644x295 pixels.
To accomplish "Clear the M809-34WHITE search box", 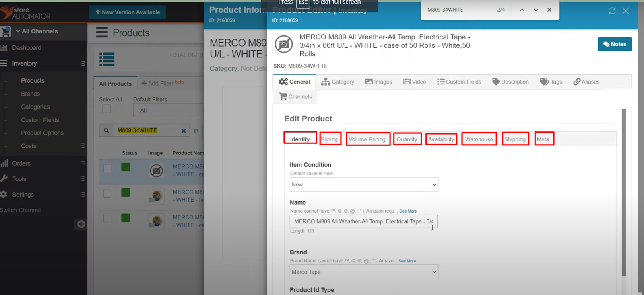I will [184, 131].
